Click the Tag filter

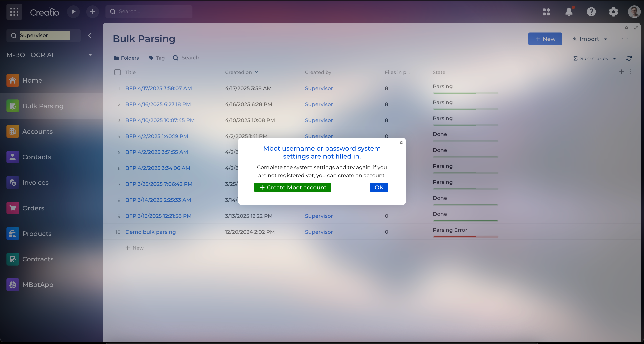[x=157, y=58]
